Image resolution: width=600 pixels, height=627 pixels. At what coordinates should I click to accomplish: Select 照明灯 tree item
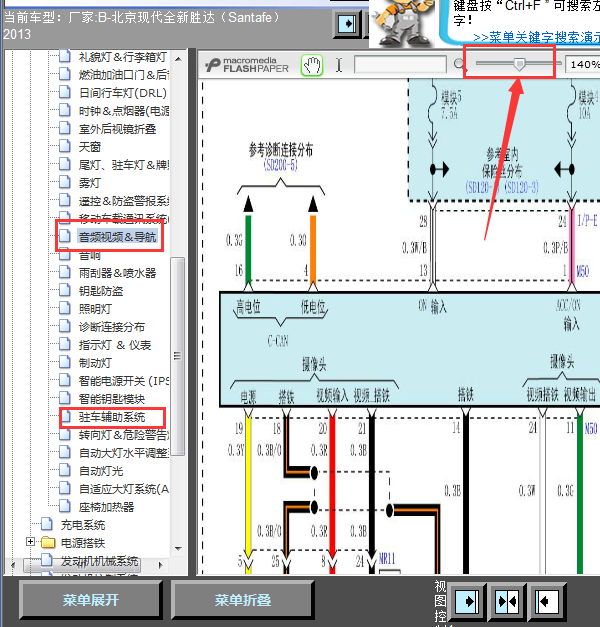[x=95, y=309]
